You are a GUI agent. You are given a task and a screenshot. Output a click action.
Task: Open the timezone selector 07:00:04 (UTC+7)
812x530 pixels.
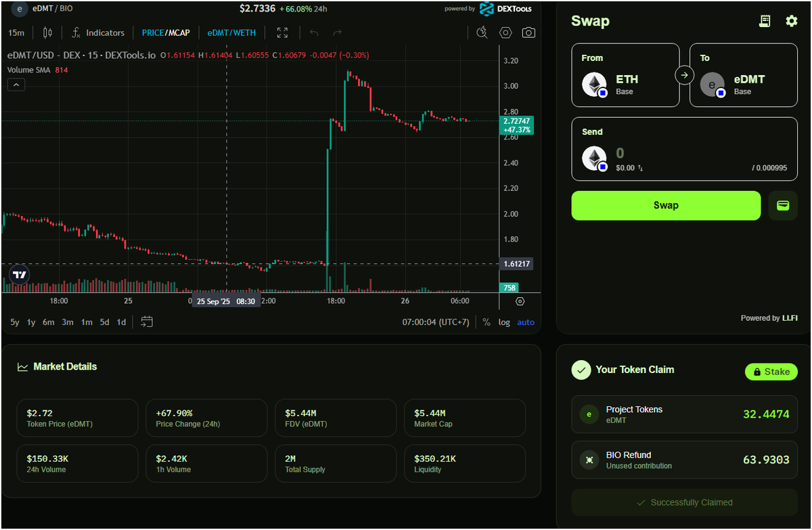pos(436,322)
